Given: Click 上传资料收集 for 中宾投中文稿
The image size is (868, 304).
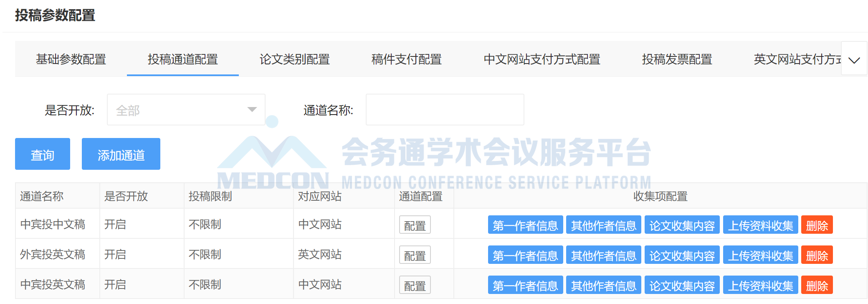Looking at the screenshot, I should [760, 225].
